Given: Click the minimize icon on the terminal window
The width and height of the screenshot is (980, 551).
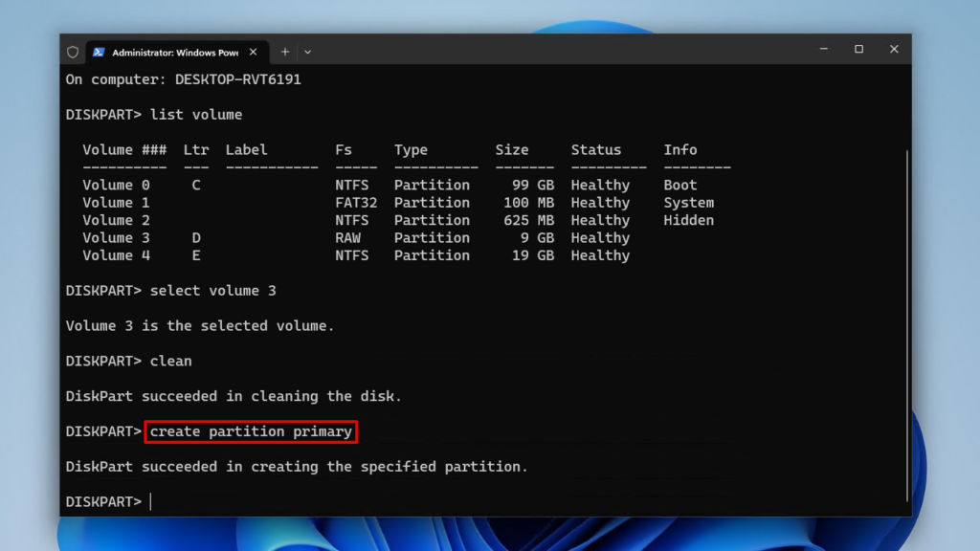Looking at the screenshot, I should tap(823, 49).
